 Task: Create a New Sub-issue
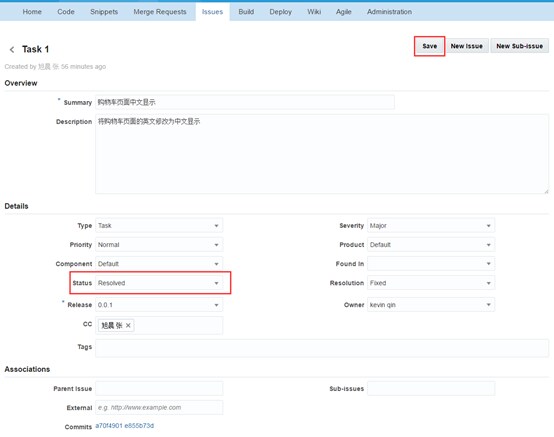[519, 46]
